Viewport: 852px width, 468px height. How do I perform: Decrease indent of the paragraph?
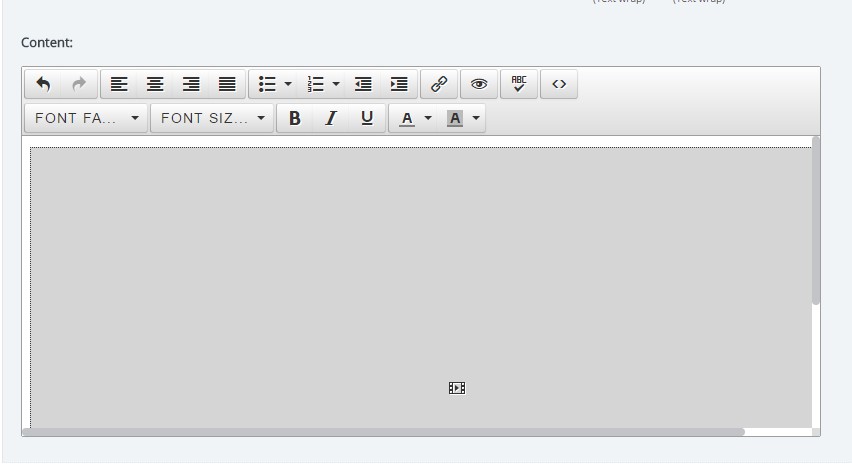point(362,84)
